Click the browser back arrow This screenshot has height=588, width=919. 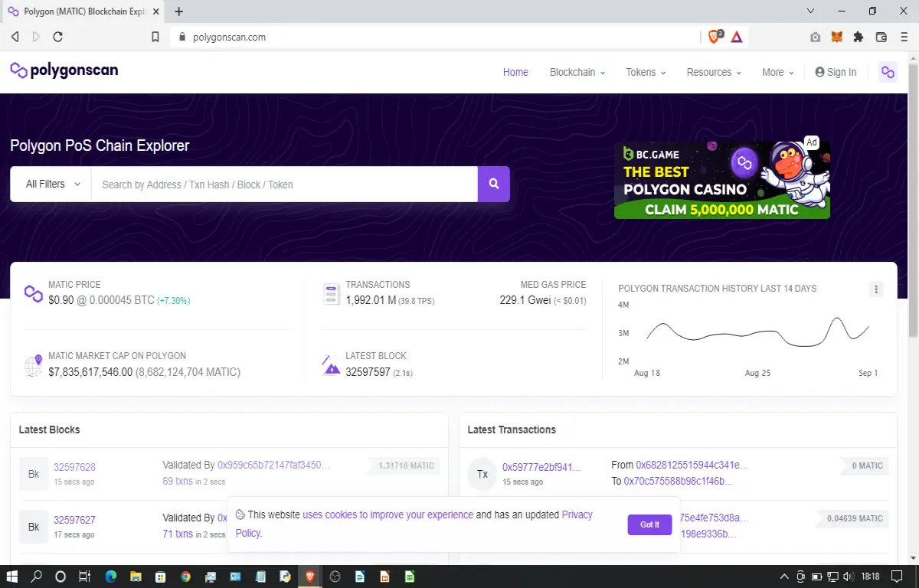[x=15, y=37]
